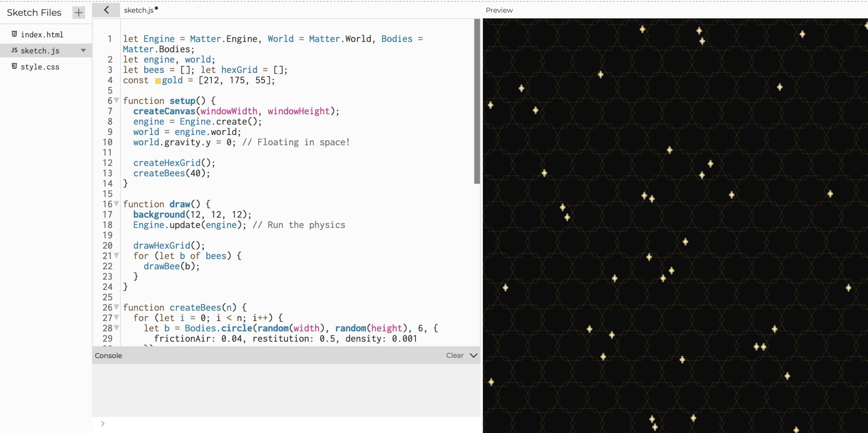The image size is (868, 433).
Task: Click the gold color swatch on line 4
Action: pos(158,81)
